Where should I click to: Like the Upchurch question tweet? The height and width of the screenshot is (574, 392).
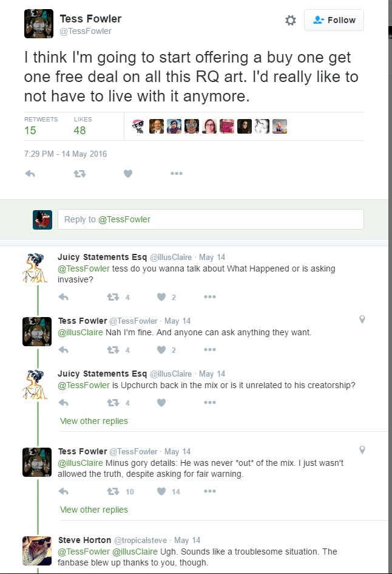(161, 403)
